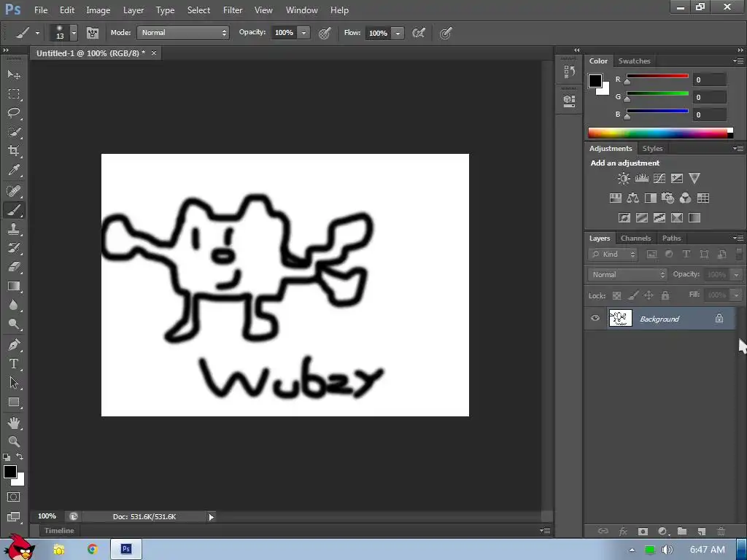Select the Eraser tool
The image size is (747, 560).
click(14, 267)
